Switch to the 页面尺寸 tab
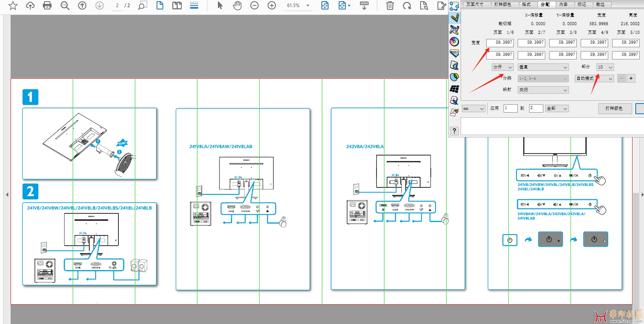The height and width of the screenshot is (324, 644). tap(475, 4)
